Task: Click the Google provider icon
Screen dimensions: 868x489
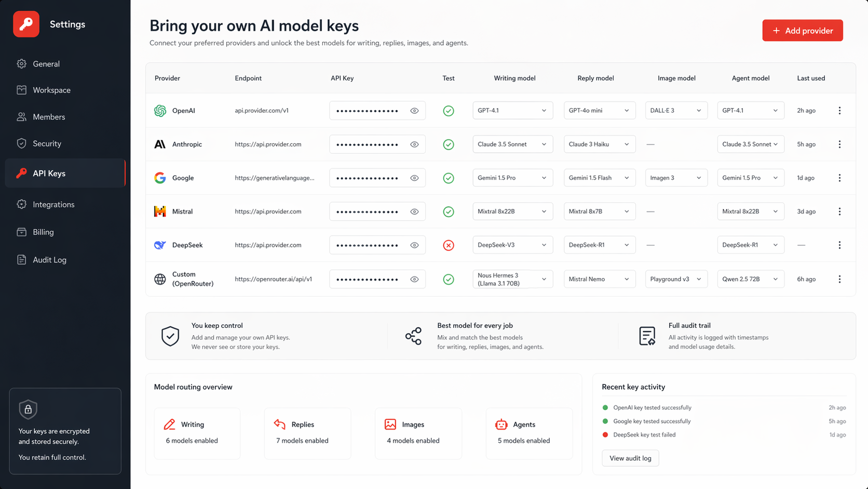Action: click(x=160, y=177)
